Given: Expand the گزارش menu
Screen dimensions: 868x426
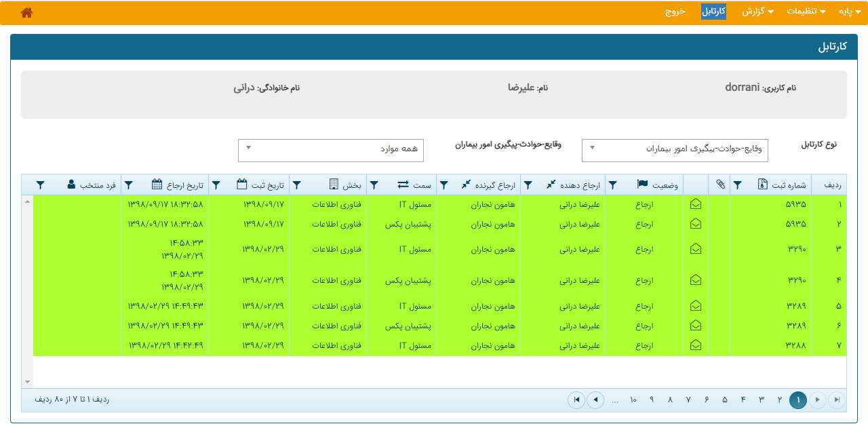Looking at the screenshot, I should (757, 12).
